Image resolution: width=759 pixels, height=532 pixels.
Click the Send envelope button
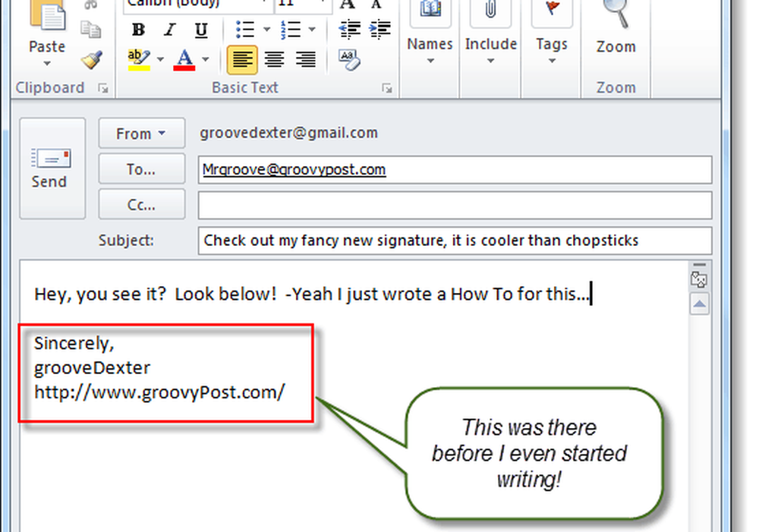tap(49, 168)
